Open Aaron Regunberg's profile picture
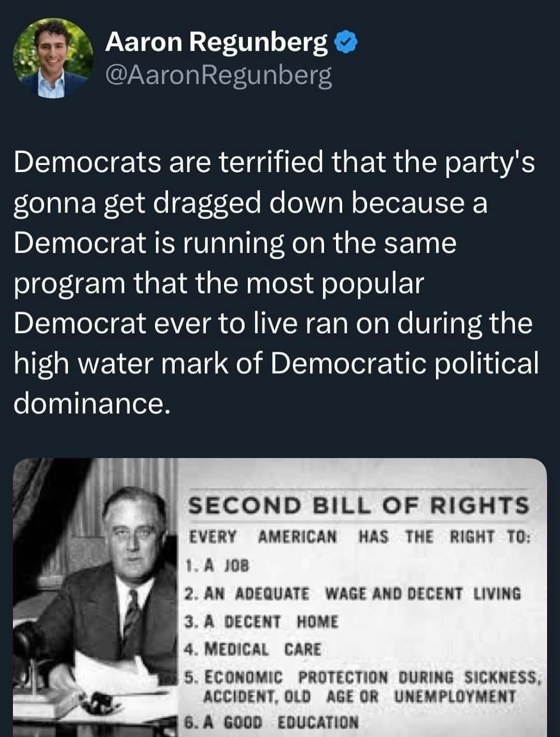This screenshot has width=560, height=737. pos(53,58)
